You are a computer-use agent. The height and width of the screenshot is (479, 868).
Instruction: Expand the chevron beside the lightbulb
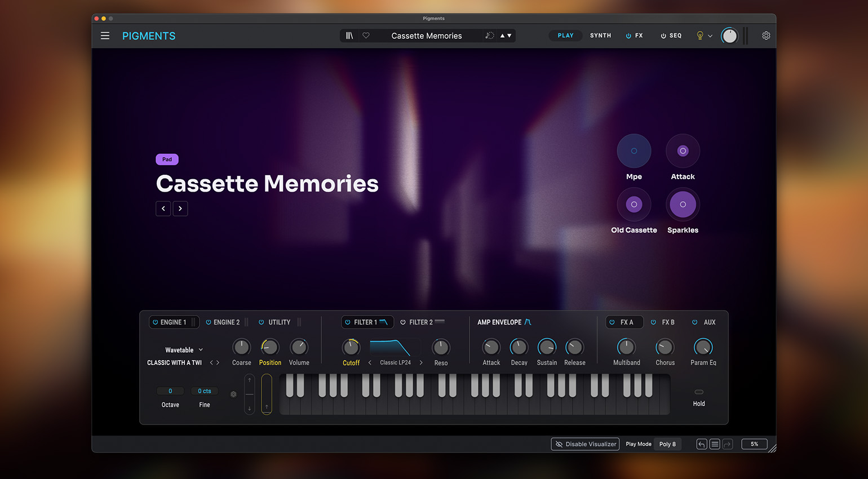tap(710, 36)
